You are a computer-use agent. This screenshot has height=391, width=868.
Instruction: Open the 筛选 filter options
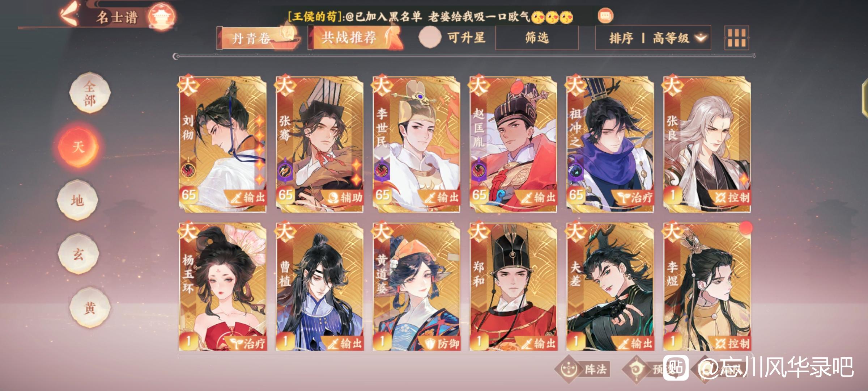pyautogui.click(x=537, y=38)
